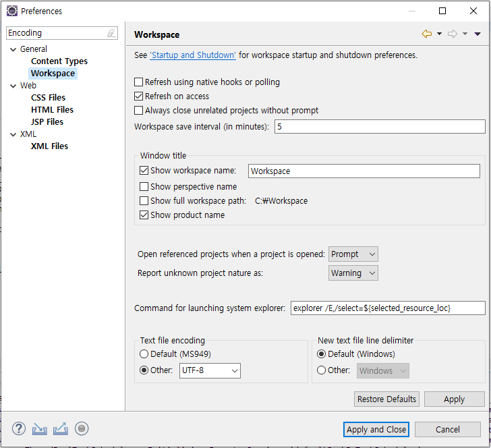The height and width of the screenshot is (448, 491).
Task: Select the General tree category
Action: 34,49
